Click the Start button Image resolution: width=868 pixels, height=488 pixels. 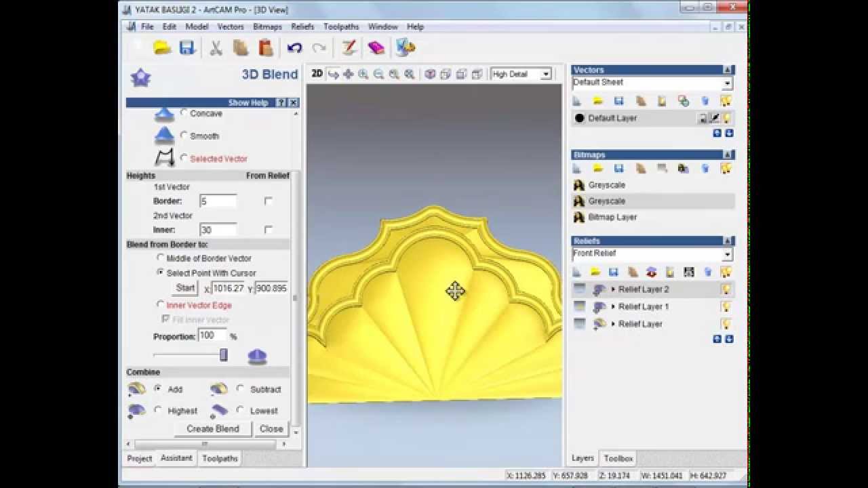click(185, 288)
